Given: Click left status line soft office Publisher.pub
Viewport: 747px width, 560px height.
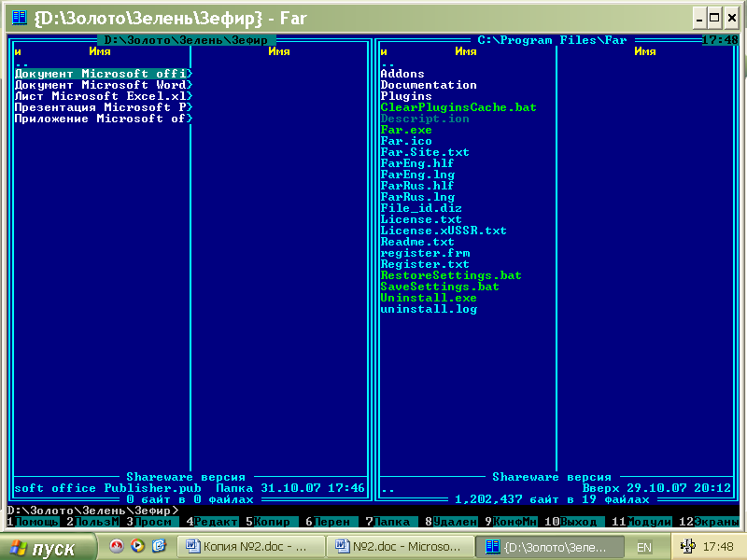Looking at the screenshot, I should (x=107, y=488).
